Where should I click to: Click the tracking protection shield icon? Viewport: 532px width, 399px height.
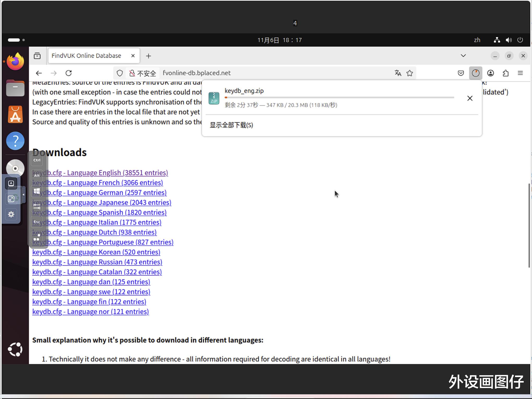[x=120, y=73]
